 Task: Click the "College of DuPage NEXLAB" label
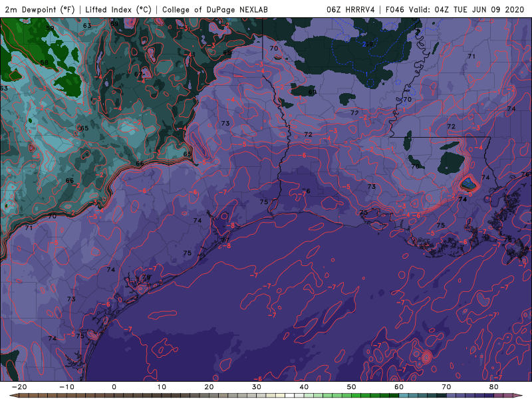click(x=215, y=9)
